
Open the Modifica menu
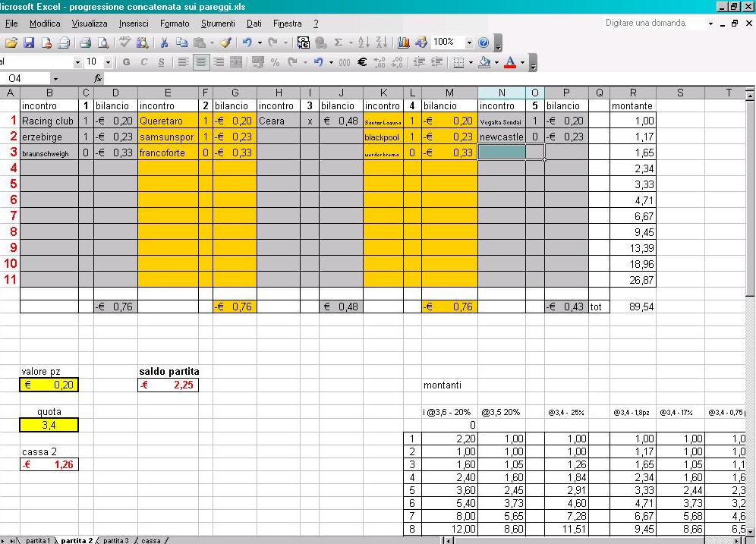pos(45,24)
